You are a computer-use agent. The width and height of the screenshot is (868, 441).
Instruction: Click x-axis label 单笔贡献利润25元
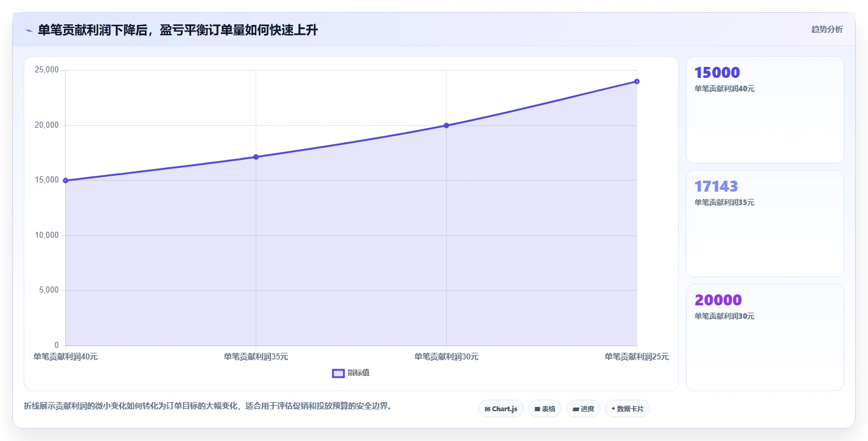pyautogui.click(x=637, y=357)
